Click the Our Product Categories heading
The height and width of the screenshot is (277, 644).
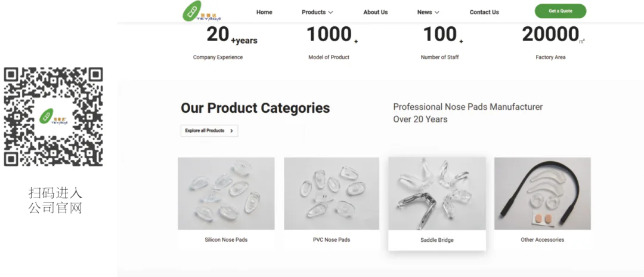[255, 108]
